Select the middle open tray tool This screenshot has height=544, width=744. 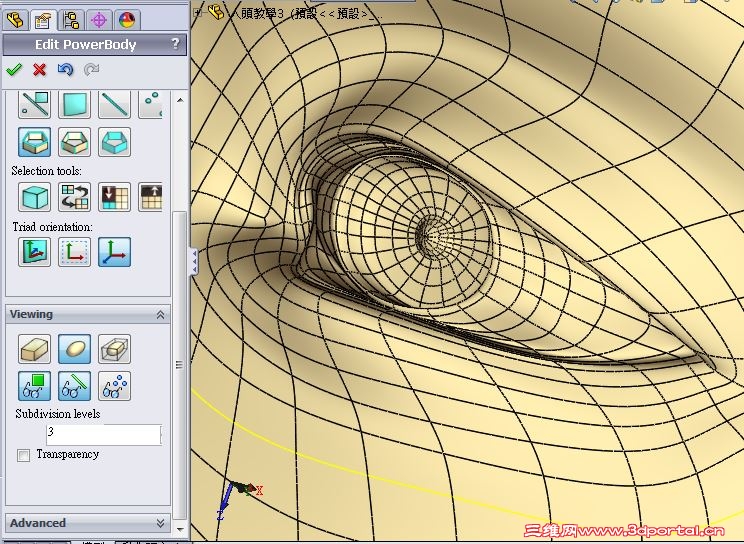coord(74,141)
